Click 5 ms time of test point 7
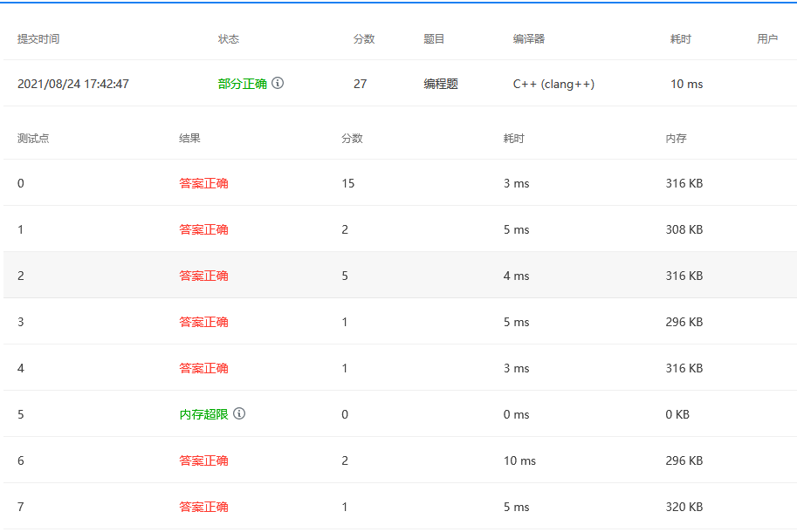797x532 pixels. (517, 507)
